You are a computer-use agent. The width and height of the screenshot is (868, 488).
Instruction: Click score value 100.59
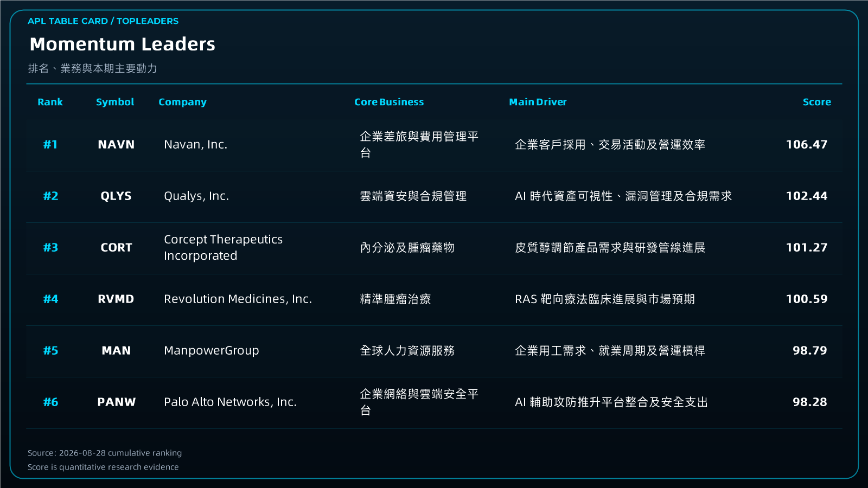[x=807, y=299]
